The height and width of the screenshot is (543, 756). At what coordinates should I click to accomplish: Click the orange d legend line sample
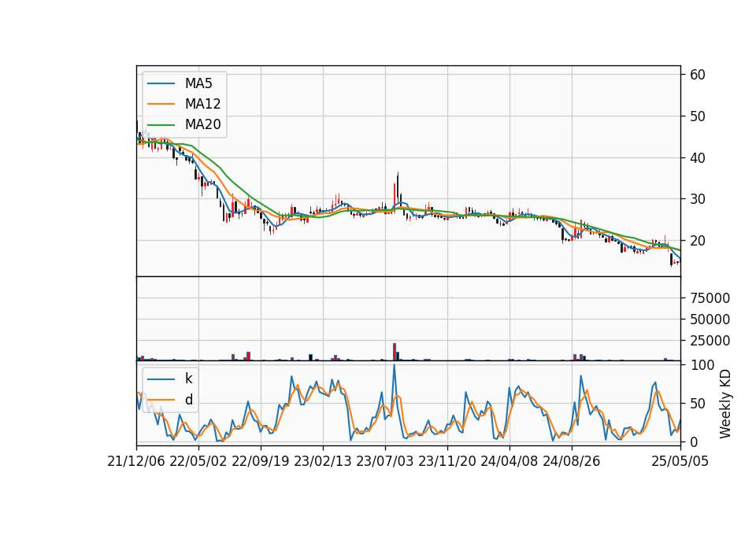[x=161, y=400]
